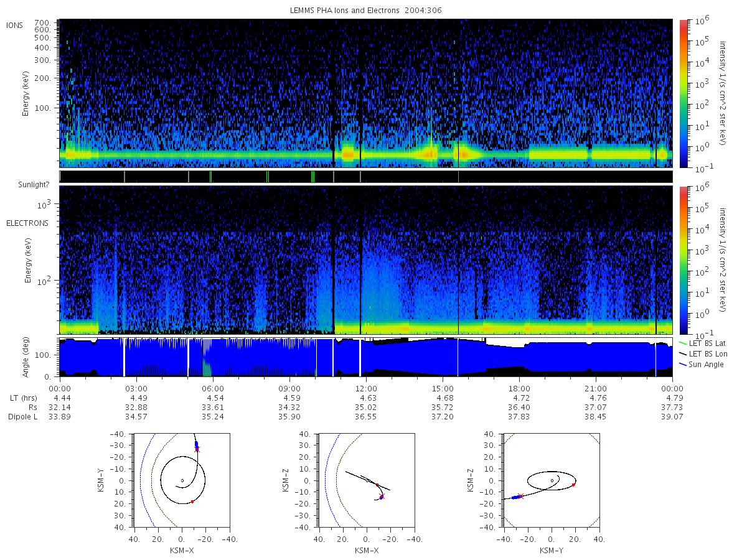Click inside the ions energy spectrogram
This screenshot has height=560, width=747.
pyautogui.click(x=365, y=93)
